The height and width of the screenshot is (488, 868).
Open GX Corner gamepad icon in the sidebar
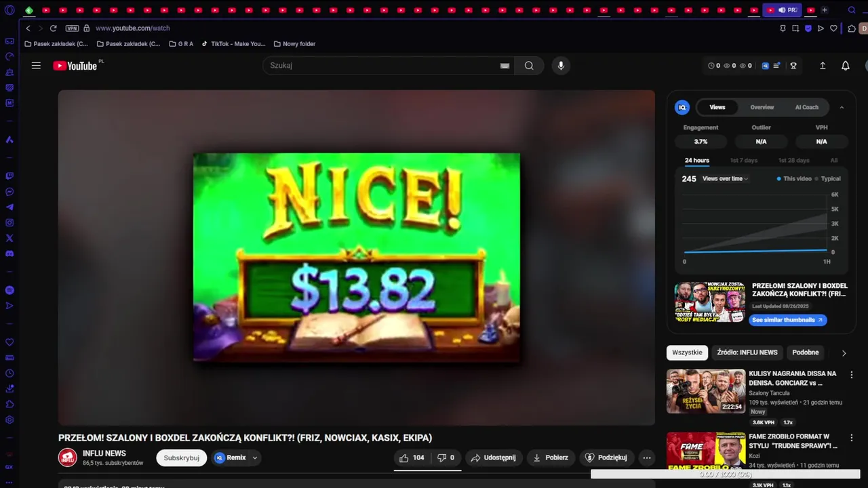(x=9, y=41)
